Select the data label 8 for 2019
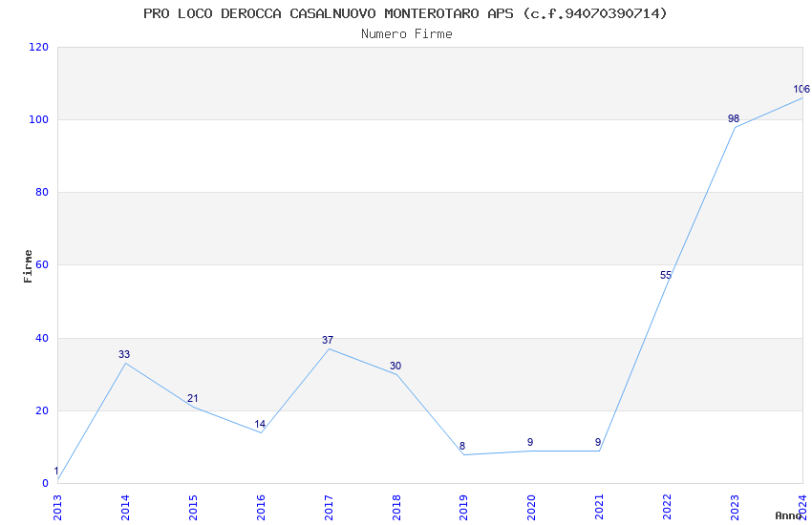 pyautogui.click(x=462, y=446)
